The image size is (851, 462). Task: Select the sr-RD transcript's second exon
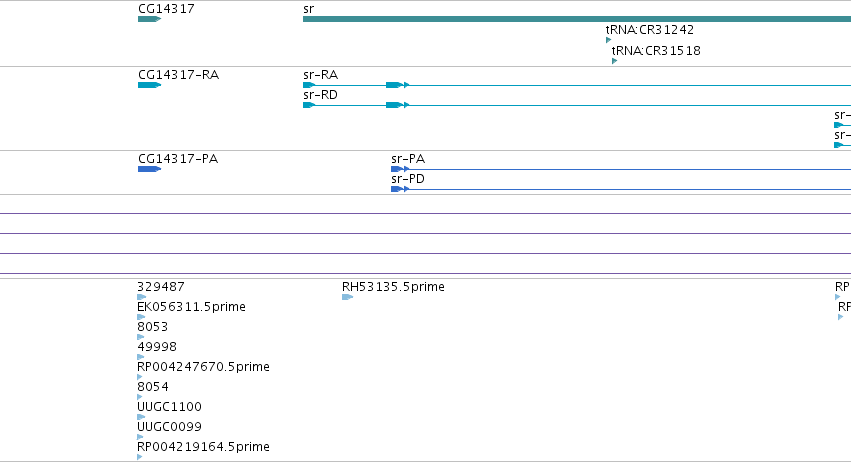394,105
